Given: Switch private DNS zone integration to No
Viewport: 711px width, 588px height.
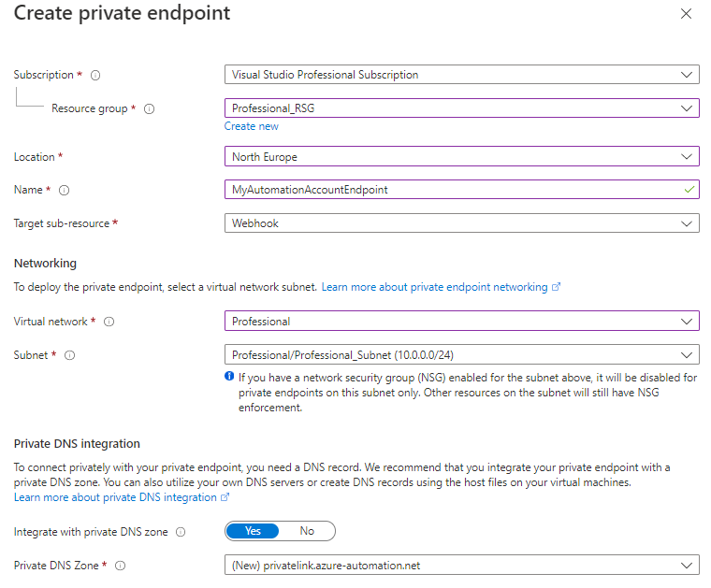Looking at the screenshot, I should [x=307, y=531].
